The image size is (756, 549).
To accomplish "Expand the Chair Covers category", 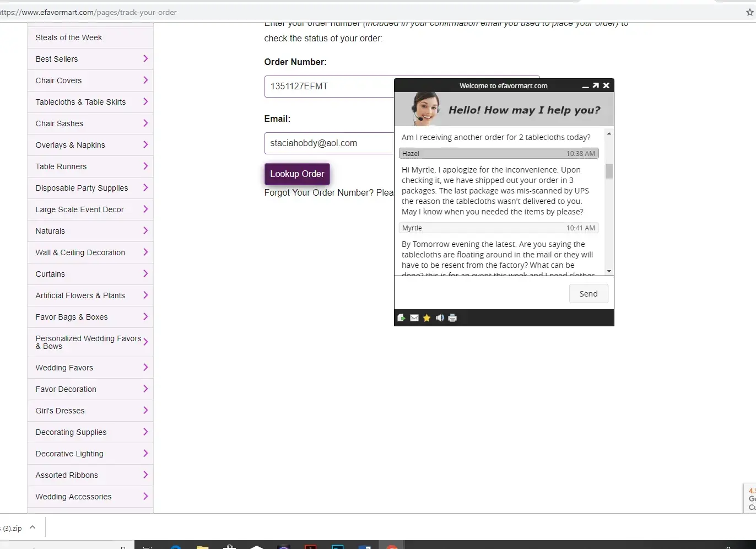I will coord(145,80).
